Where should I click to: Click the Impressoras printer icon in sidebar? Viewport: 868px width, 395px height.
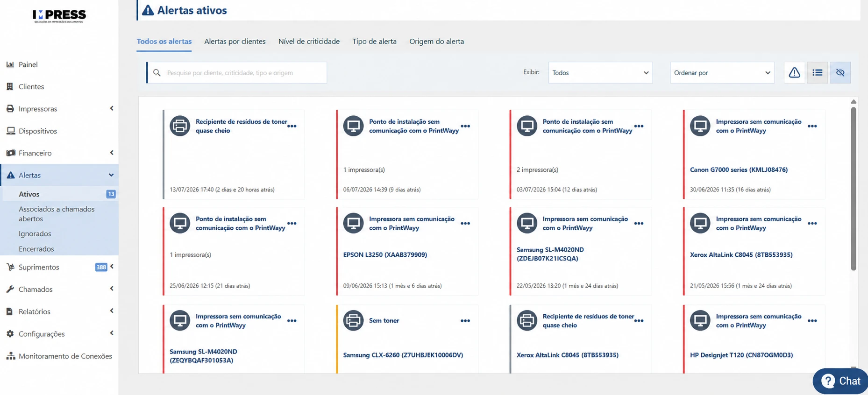[10, 109]
